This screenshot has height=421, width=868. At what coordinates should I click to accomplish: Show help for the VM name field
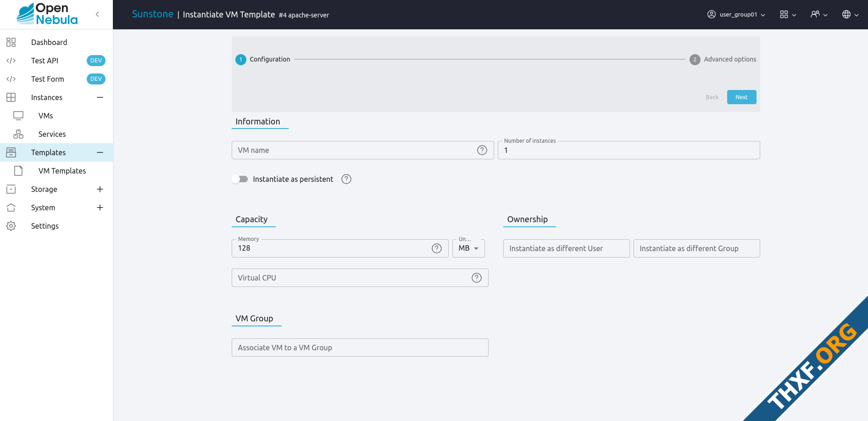coord(482,150)
